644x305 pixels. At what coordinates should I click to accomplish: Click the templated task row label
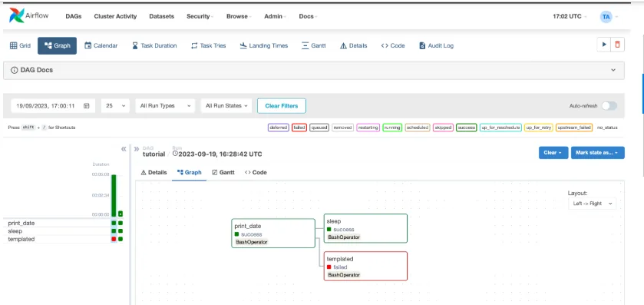click(x=21, y=239)
